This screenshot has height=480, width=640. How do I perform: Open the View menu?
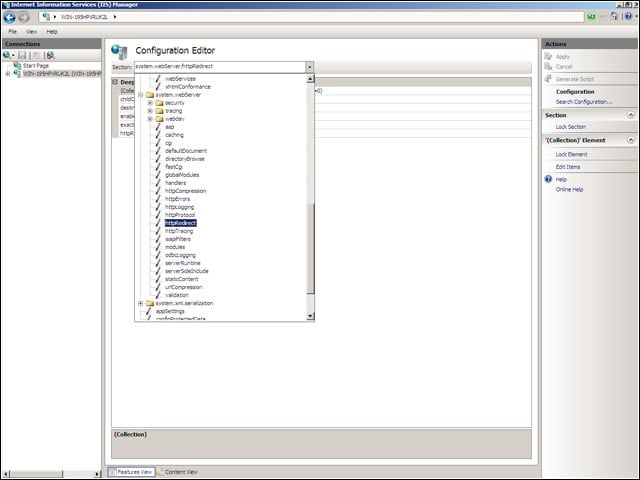click(31, 31)
